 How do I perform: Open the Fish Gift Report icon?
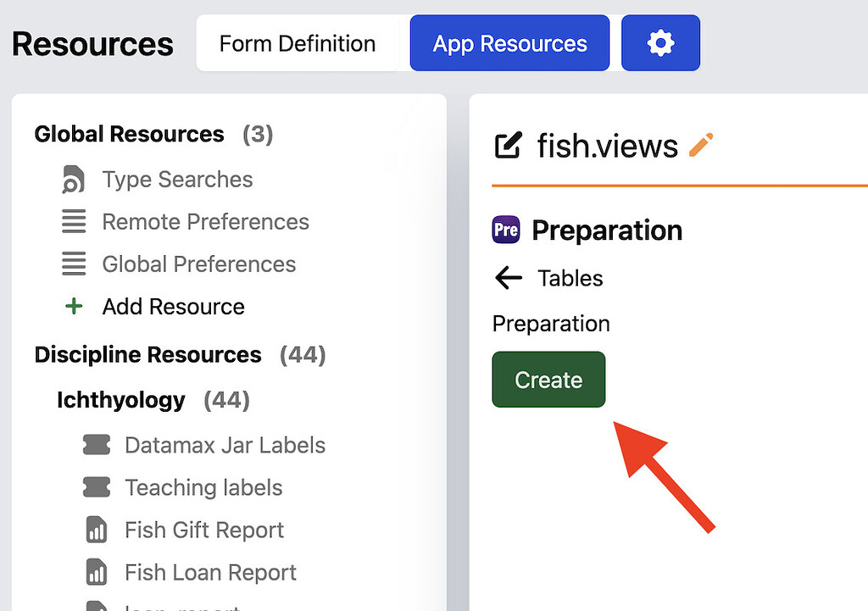(x=95, y=530)
